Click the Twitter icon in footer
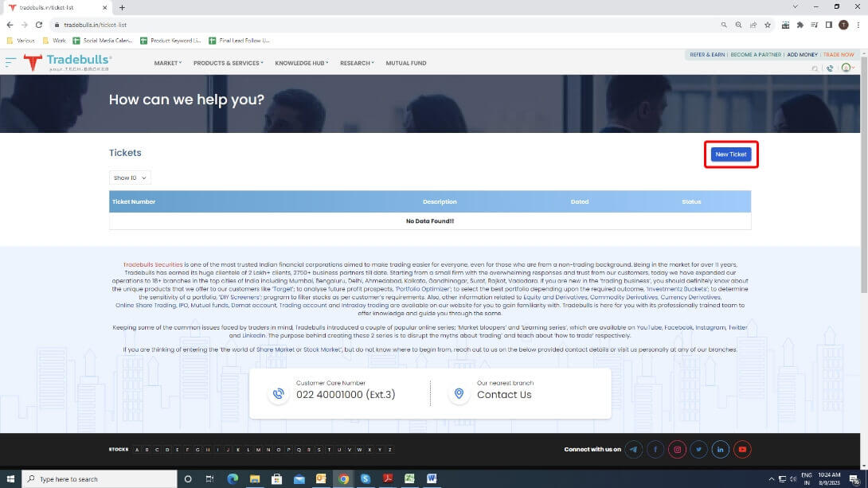 (x=698, y=449)
